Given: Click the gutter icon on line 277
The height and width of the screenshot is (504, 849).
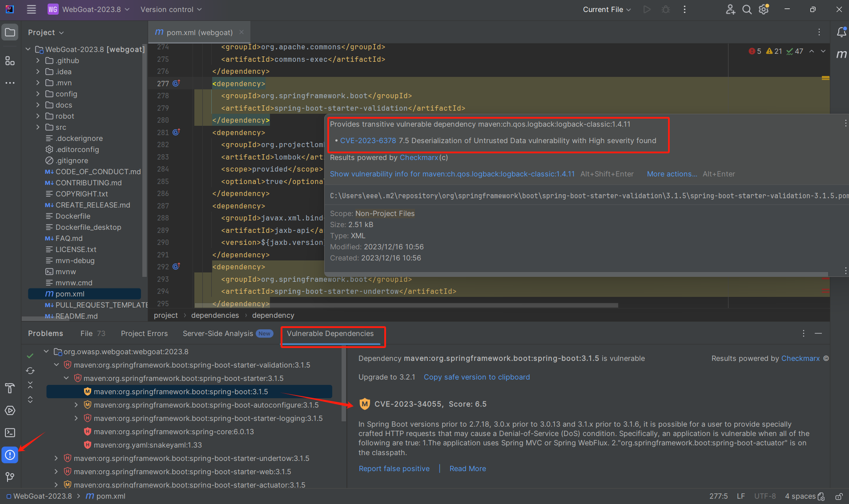Looking at the screenshot, I should pyautogui.click(x=176, y=83).
